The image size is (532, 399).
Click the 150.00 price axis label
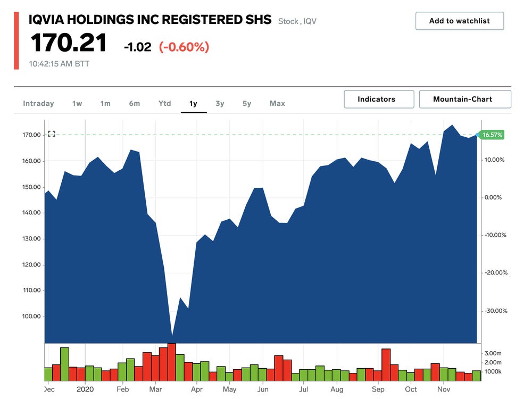31,187
